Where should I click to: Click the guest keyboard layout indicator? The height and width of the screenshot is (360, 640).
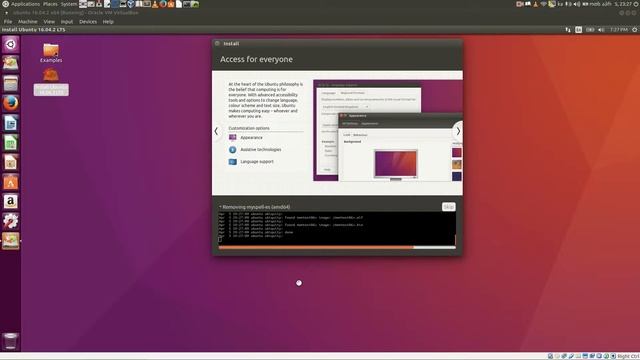coord(578,30)
